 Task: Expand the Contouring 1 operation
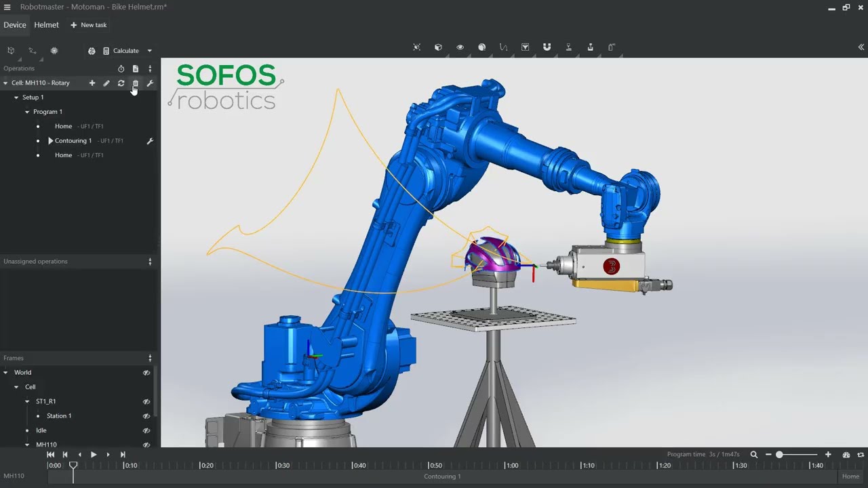pyautogui.click(x=50, y=141)
